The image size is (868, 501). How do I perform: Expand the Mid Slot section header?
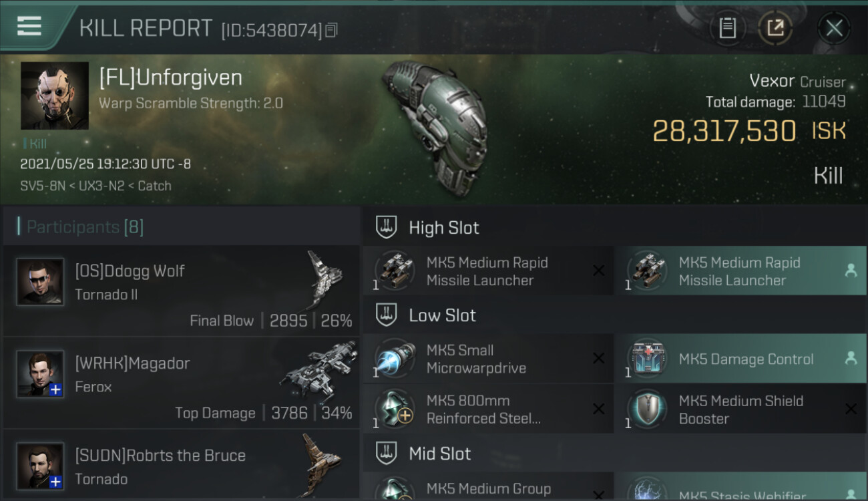(x=614, y=454)
